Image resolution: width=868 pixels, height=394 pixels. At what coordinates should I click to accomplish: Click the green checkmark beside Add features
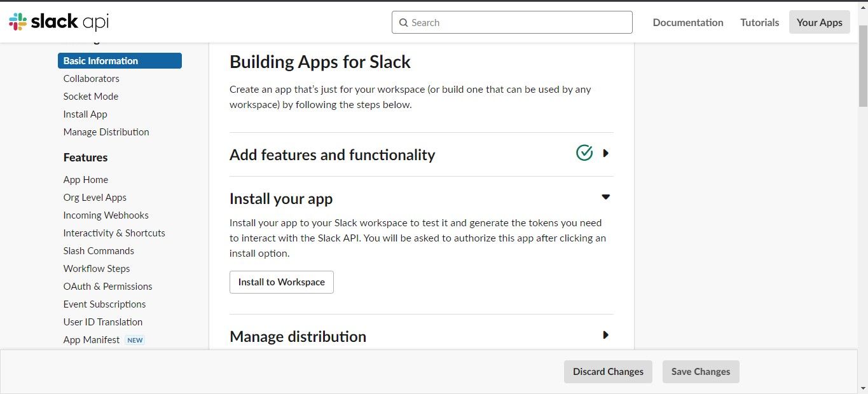(584, 153)
